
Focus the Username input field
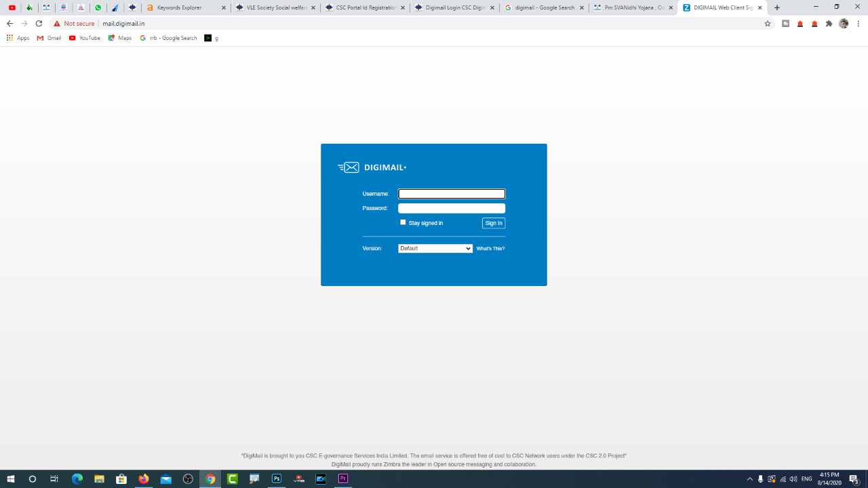point(452,194)
